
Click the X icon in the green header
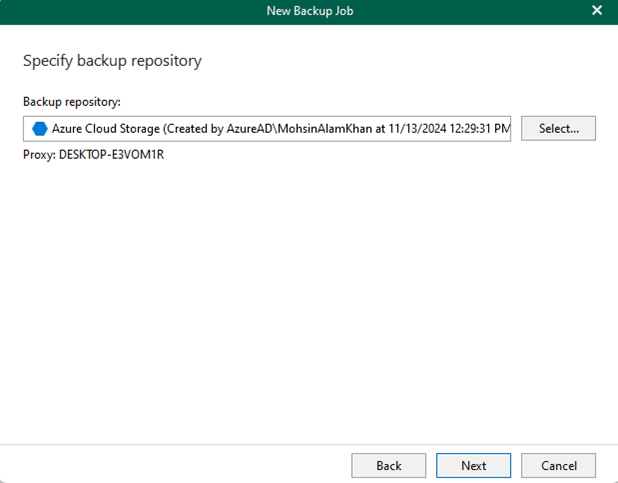pos(597,10)
